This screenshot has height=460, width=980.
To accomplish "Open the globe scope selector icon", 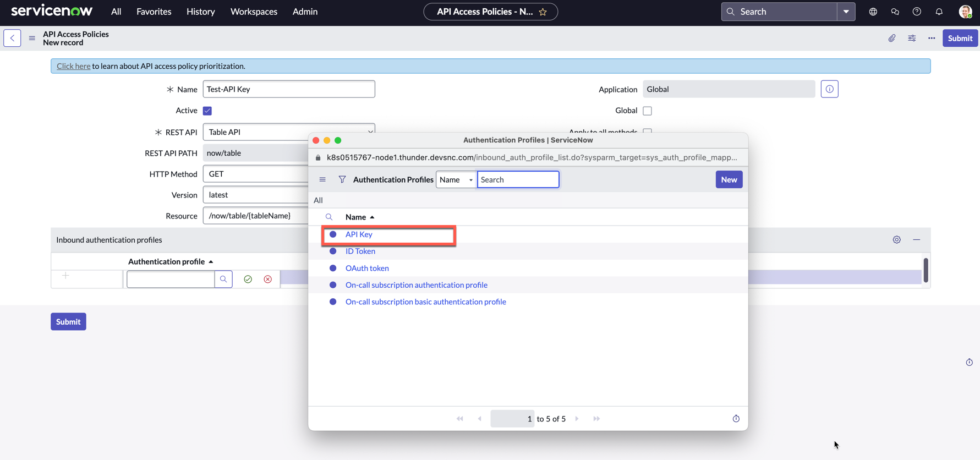I will pyautogui.click(x=873, y=12).
